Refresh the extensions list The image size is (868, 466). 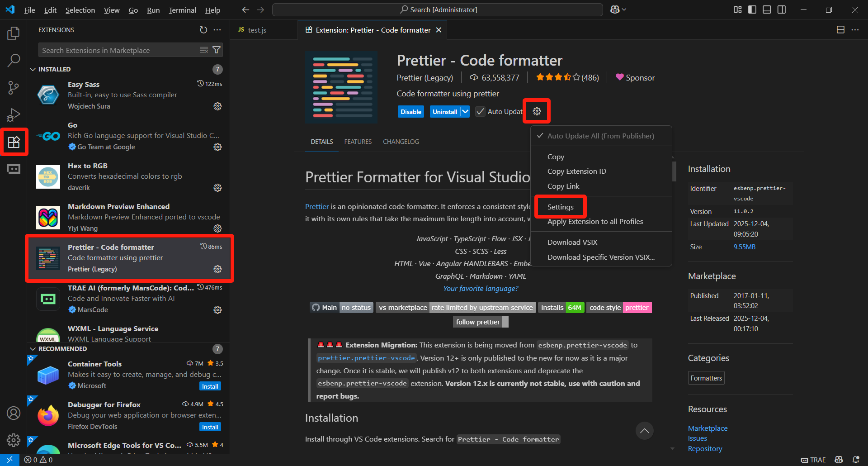click(x=203, y=30)
